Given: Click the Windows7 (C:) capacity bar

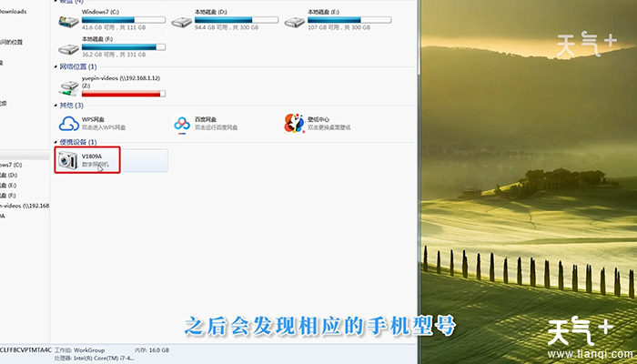Looking at the screenshot, I should click(124, 20).
